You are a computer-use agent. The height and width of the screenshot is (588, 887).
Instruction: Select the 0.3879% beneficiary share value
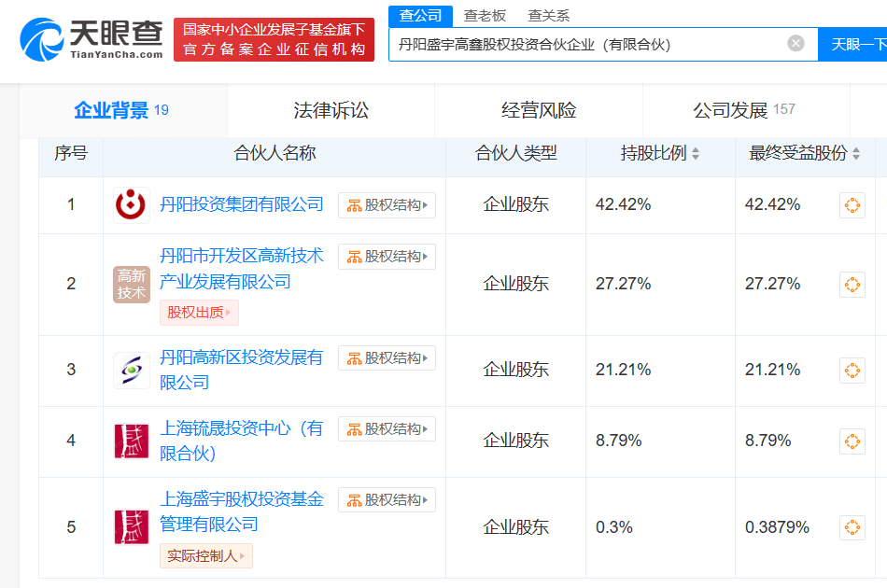pyautogui.click(x=777, y=527)
